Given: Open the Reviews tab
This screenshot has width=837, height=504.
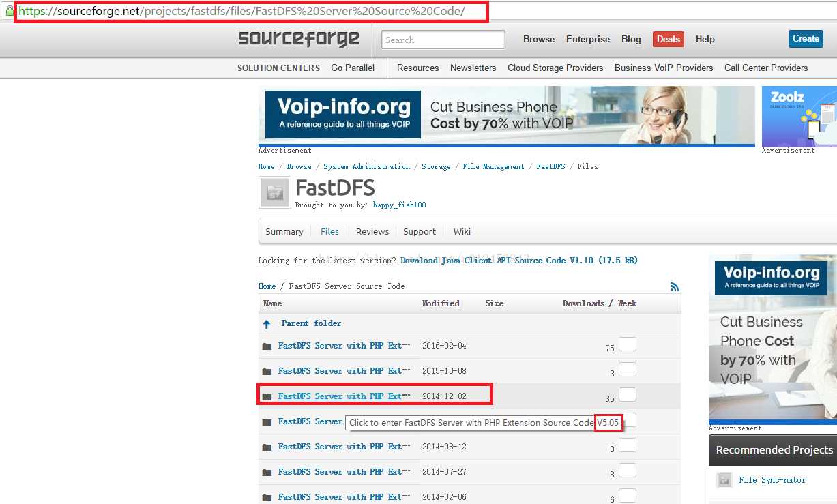Looking at the screenshot, I should (x=372, y=231).
